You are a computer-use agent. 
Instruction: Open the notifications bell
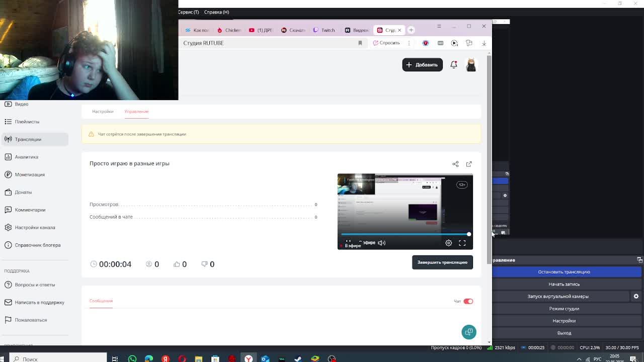click(x=454, y=65)
